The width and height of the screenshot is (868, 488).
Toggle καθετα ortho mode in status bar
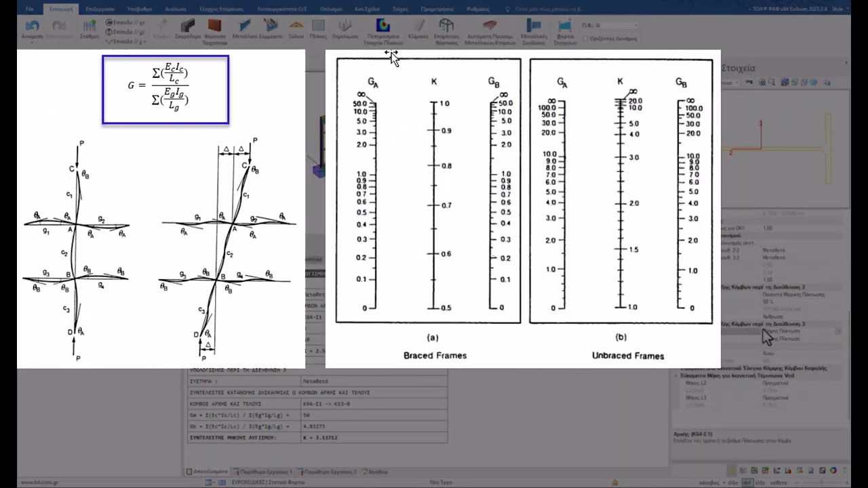[x=778, y=483]
